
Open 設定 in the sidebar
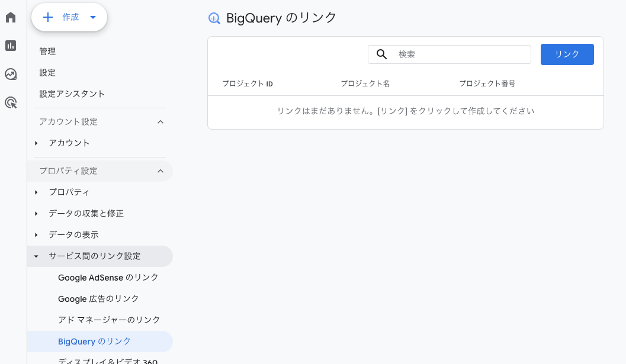47,73
